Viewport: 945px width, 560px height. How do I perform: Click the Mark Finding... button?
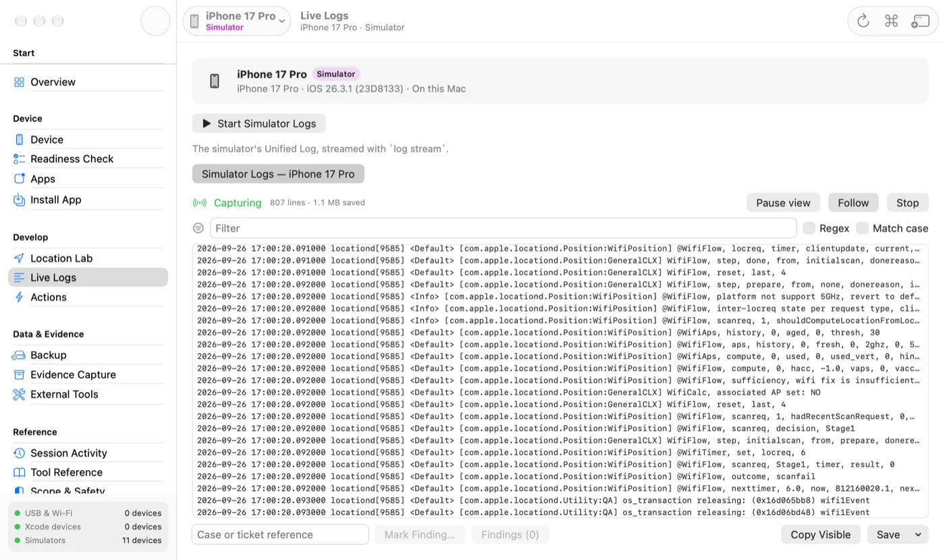(x=420, y=534)
